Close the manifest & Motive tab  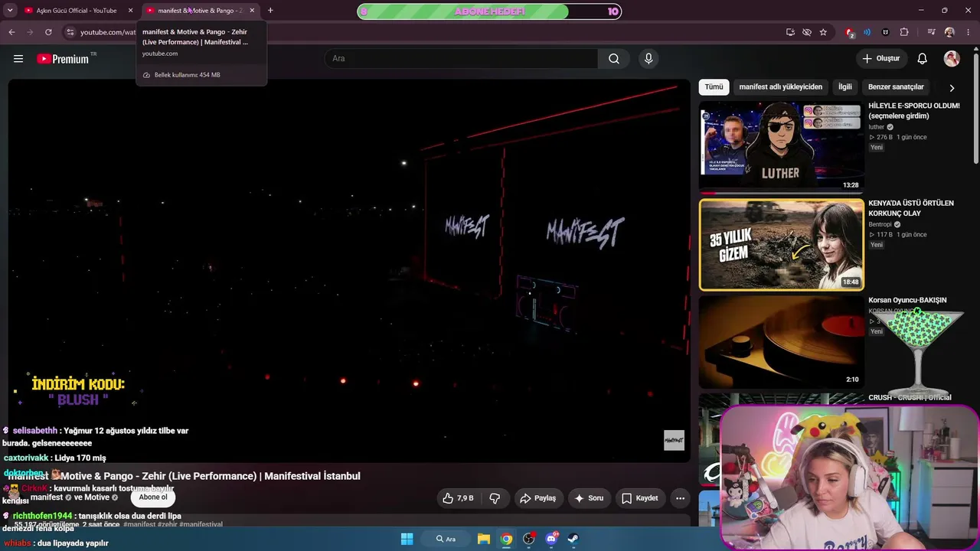[252, 11]
